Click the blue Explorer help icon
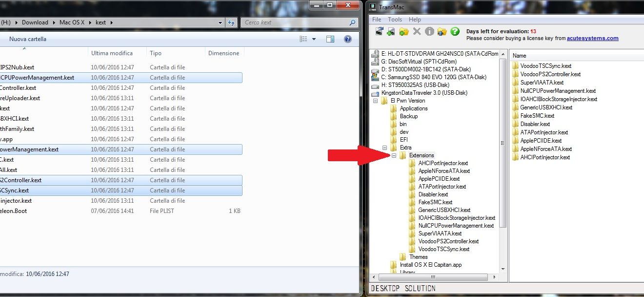Screen dimensions: 644x297 (348, 39)
